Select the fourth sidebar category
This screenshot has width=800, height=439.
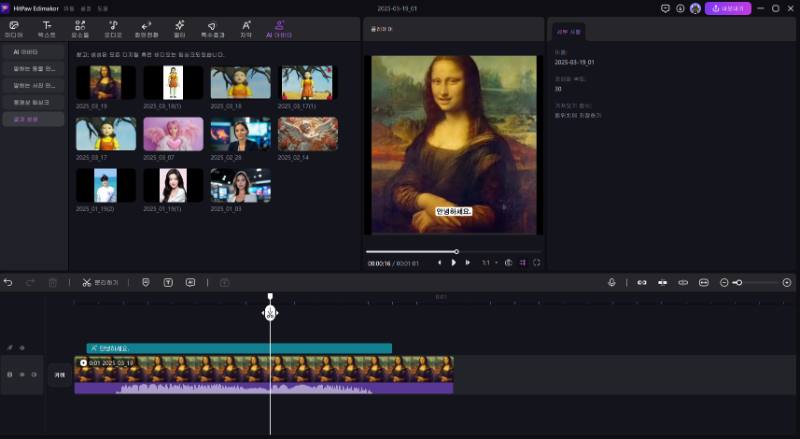click(x=33, y=102)
